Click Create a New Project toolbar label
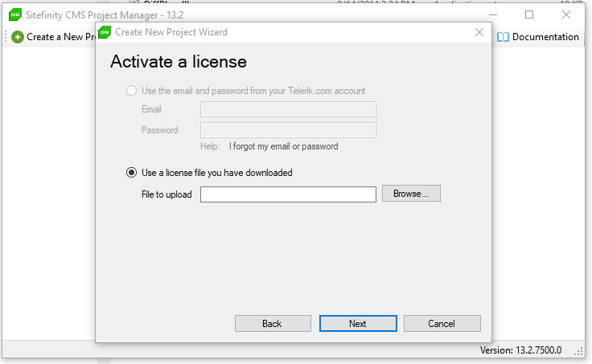The width and height of the screenshot is (592, 364). point(61,37)
